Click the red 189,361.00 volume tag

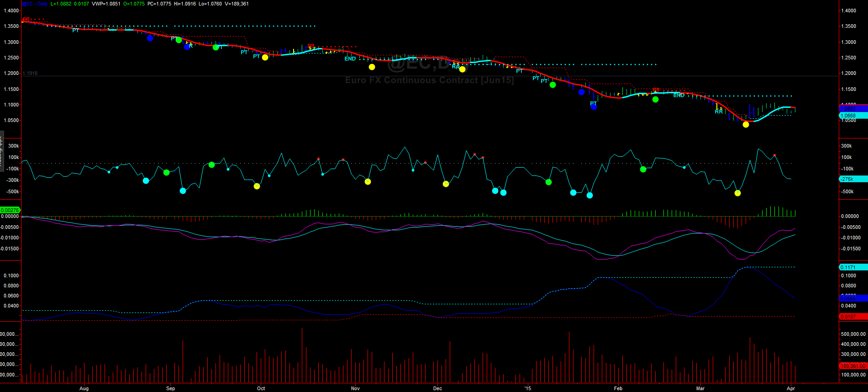(x=853, y=366)
